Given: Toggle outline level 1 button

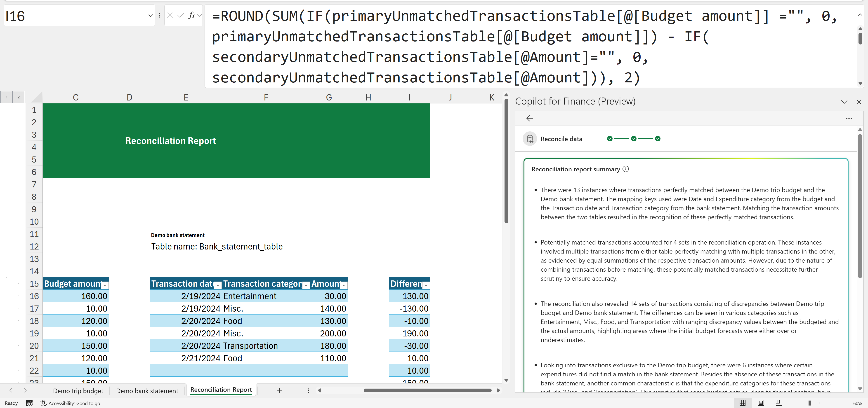Looking at the screenshot, I should (x=6, y=97).
